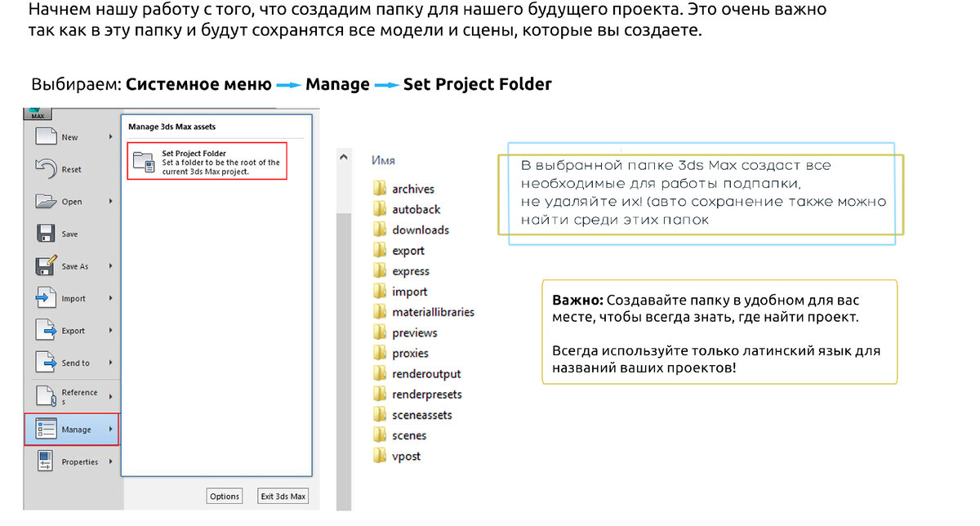Choose the Reset menu label

point(72,170)
